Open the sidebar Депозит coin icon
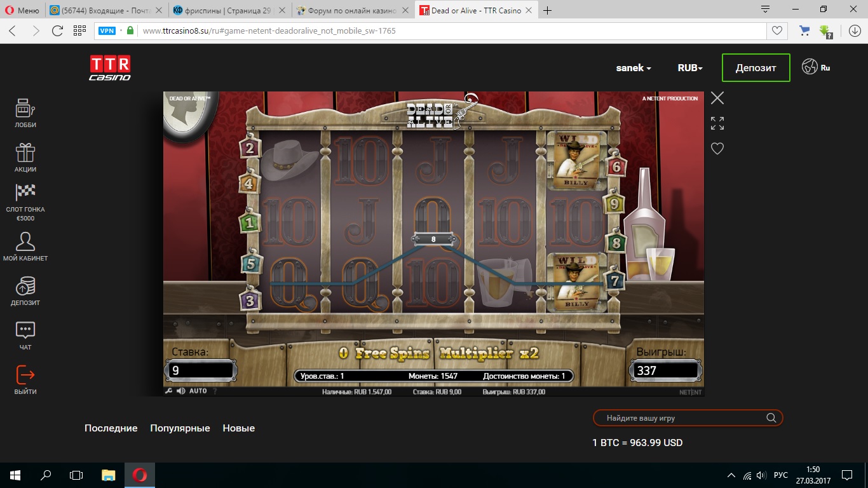The image size is (868, 488). [25, 291]
